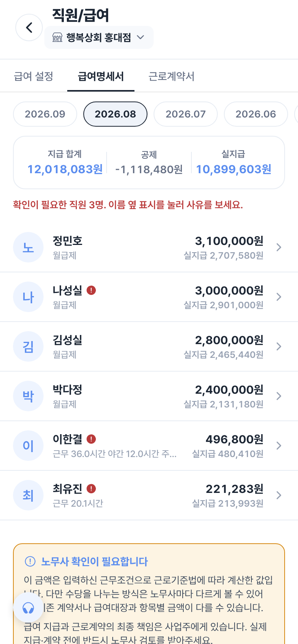298x644 pixels.
Task: Click the 박 avatar for 박다정
Action: coord(28,396)
